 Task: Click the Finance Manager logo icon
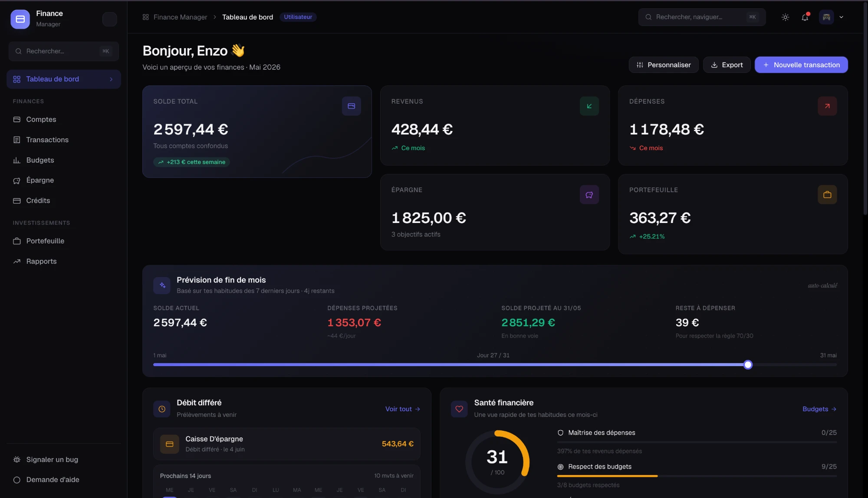[20, 19]
